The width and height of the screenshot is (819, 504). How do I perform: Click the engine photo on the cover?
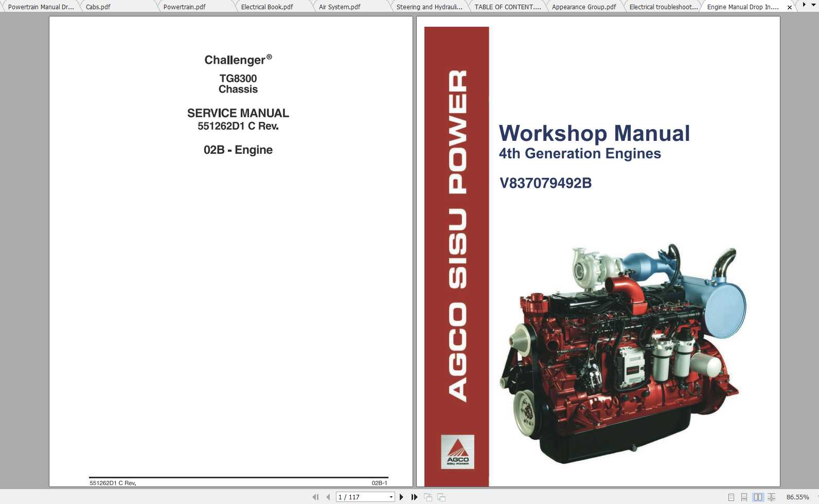(x=622, y=354)
